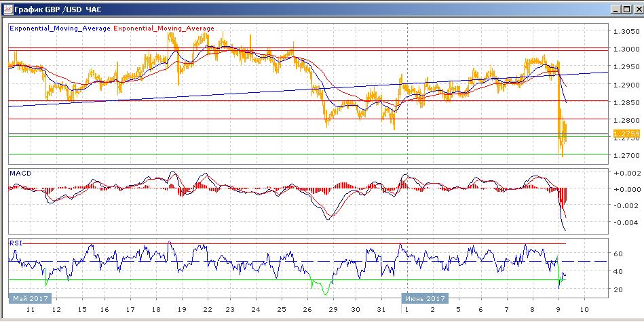Click date 26 on the time axis
644x322 pixels.
pos(305,309)
